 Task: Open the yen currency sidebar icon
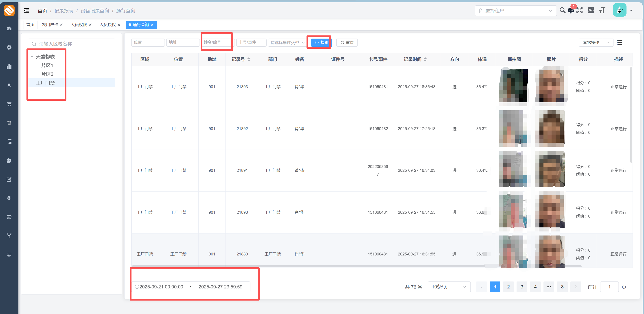click(9, 235)
